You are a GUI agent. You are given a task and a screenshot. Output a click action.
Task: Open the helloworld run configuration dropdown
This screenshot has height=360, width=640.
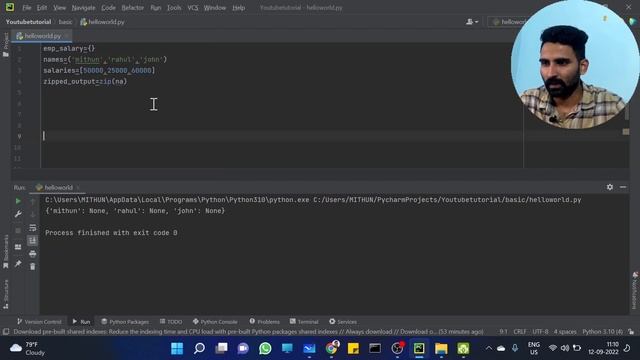click(509, 22)
